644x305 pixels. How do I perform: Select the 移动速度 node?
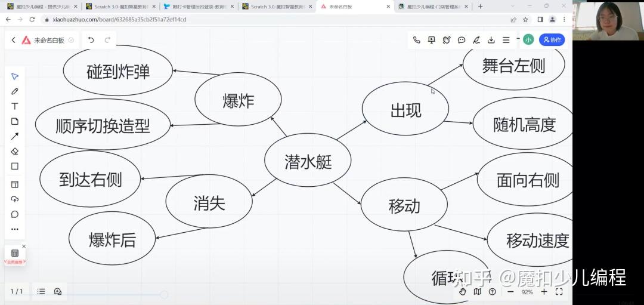pyautogui.click(x=530, y=240)
